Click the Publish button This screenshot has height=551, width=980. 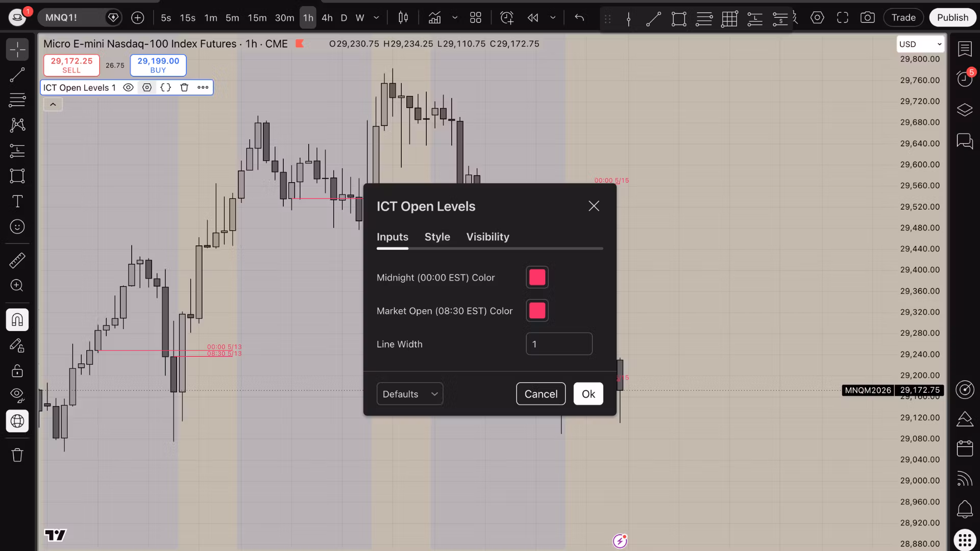[952, 18]
